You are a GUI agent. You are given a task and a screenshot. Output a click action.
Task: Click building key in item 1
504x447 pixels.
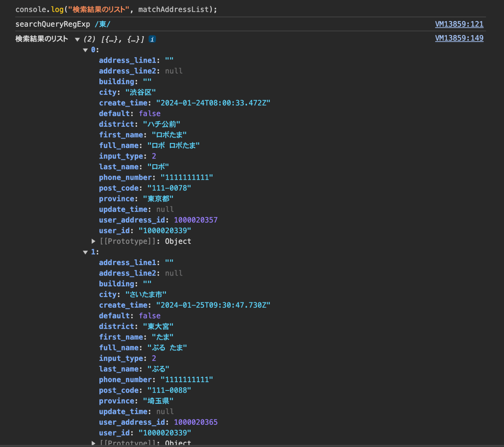click(117, 284)
